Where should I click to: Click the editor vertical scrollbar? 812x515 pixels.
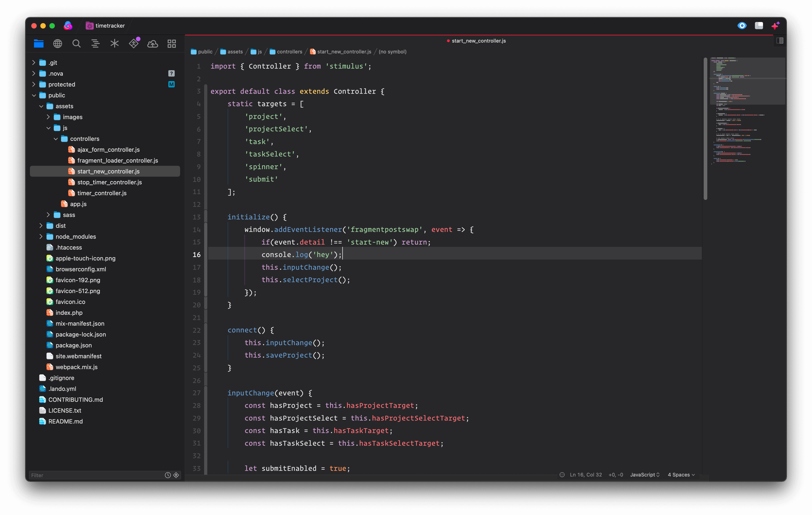(x=706, y=128)
